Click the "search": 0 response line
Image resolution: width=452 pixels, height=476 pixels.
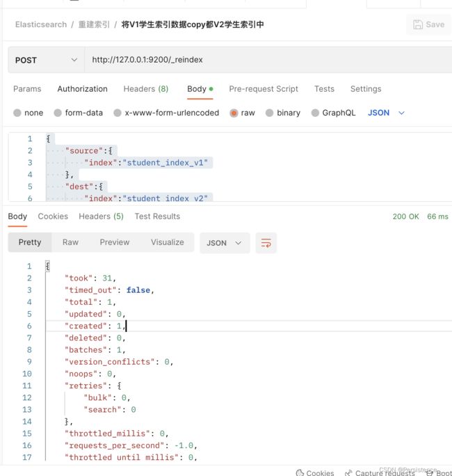point(110,410)
